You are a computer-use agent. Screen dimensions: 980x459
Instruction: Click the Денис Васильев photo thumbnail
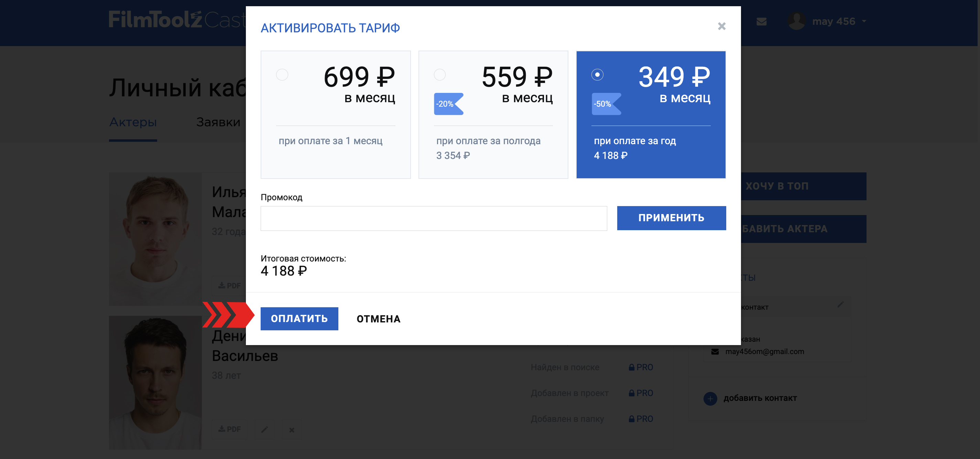click(x=155, y=382)
